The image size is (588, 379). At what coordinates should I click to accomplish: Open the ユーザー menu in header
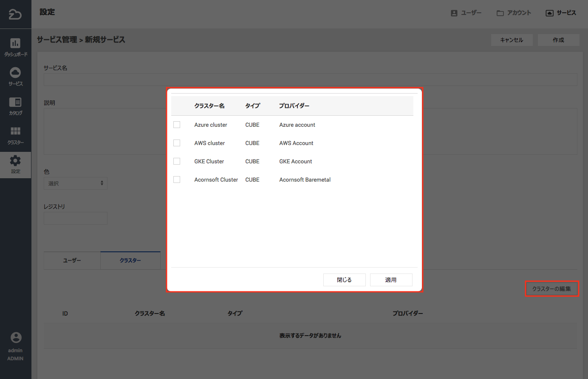pos(466,13)
